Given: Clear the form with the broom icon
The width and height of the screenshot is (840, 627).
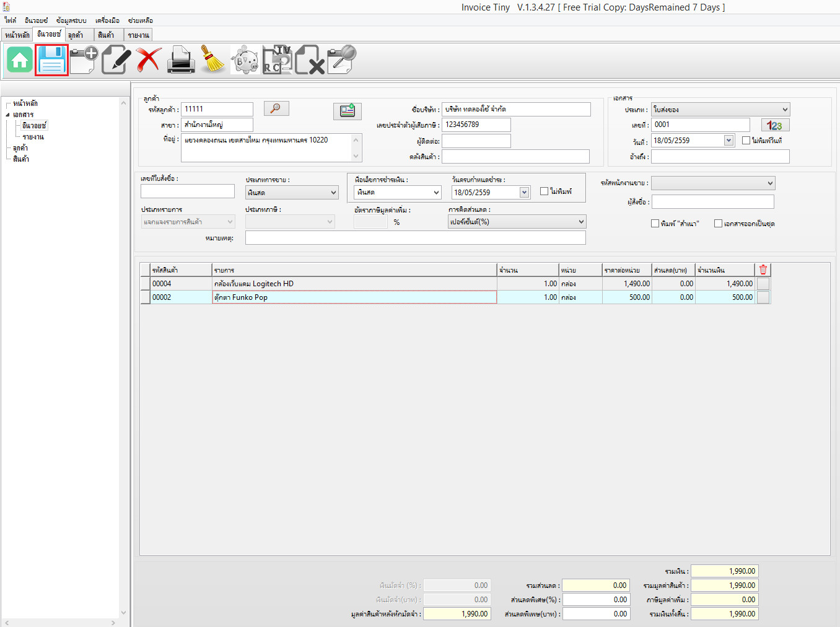Looking at the screenshot, I should coord(213,60).
